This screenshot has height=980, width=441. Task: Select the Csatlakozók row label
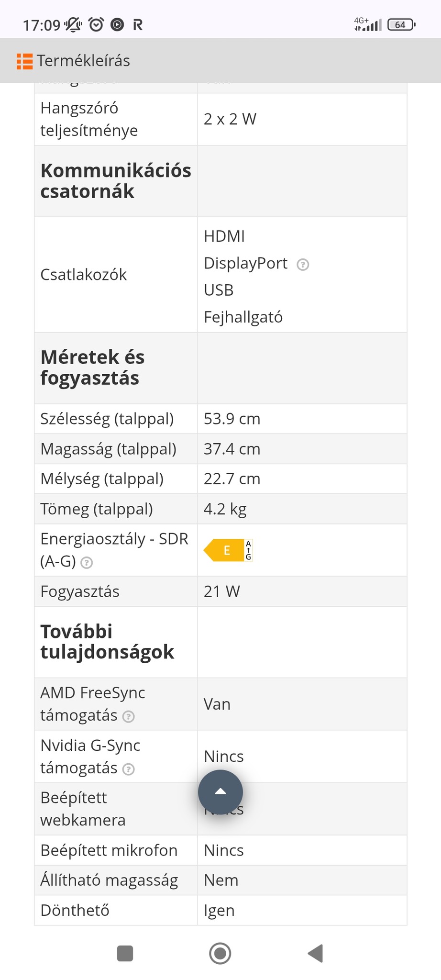tap(84, 275)
